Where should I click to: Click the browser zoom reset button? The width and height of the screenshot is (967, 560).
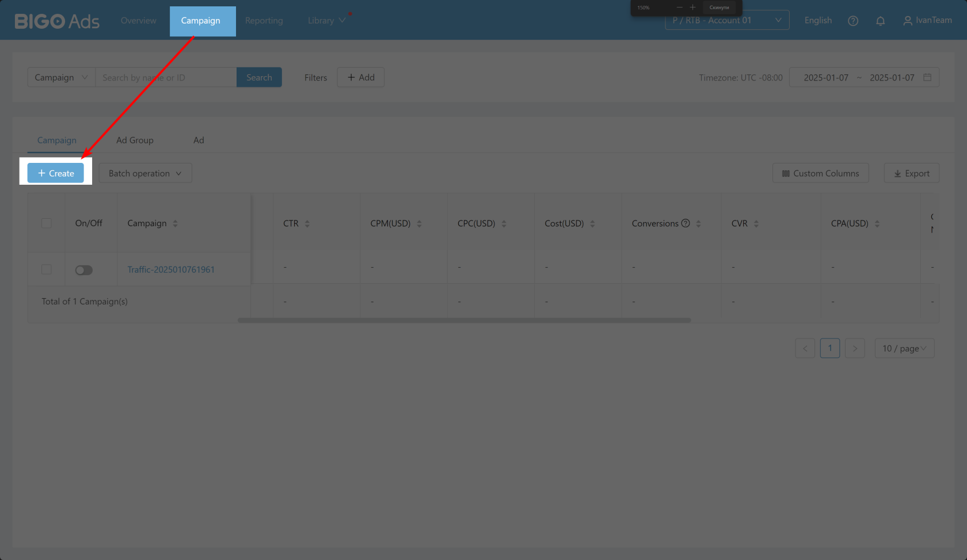pyautogui.click(x=719, y=7)
